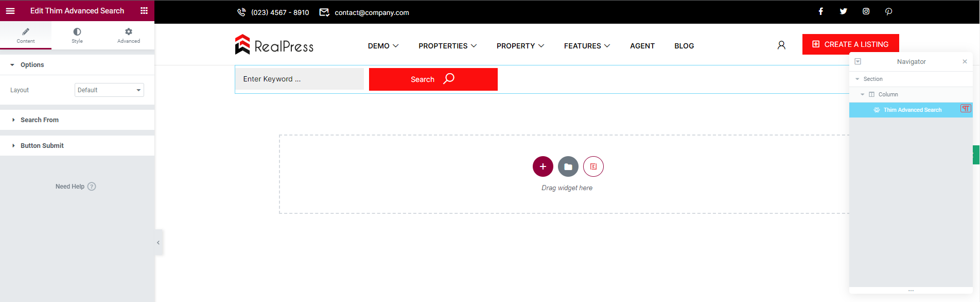The width and height of the screenshot is (980, 302).
Task: Click the add new section plus button
Action: tap(543, 166)
